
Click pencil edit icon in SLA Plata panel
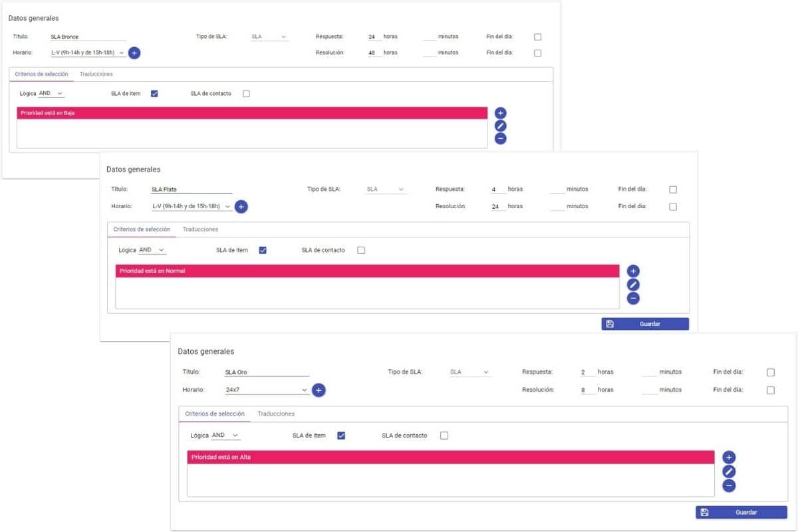[x=633, y=285]
